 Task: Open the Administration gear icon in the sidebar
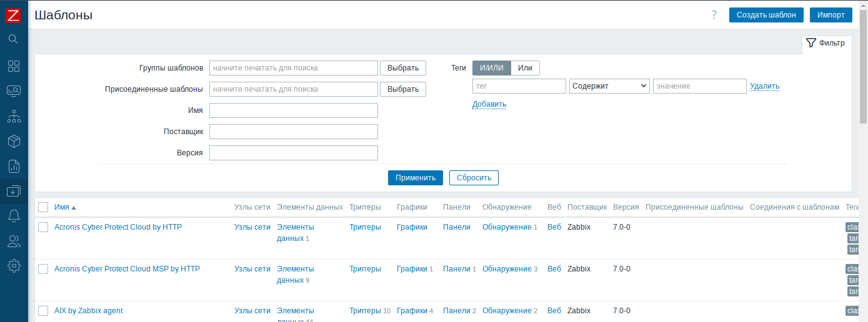coord(14,266)
